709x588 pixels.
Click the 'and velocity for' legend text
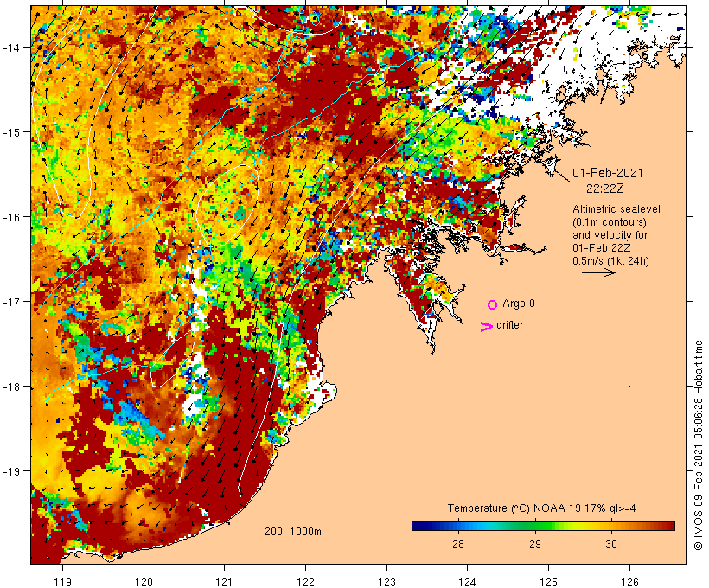click(x=610, y=234)
